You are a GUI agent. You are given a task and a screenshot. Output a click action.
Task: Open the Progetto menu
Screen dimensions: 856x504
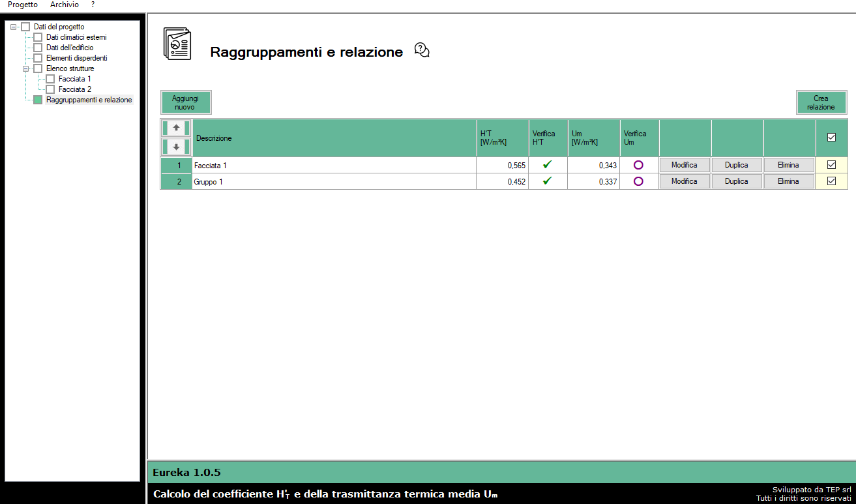pyautogui.click(x=23, y=5)
